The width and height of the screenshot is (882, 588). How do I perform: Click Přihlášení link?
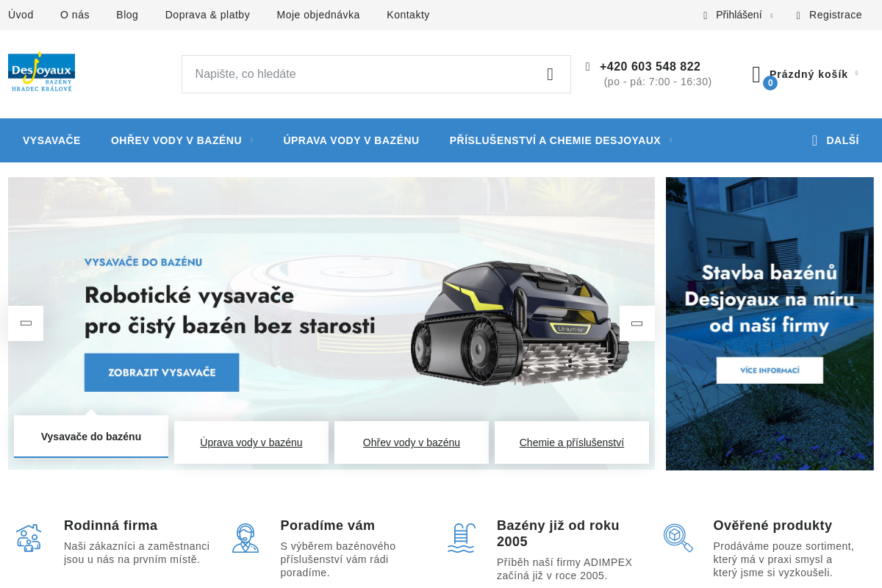click(x=739, y=15)
